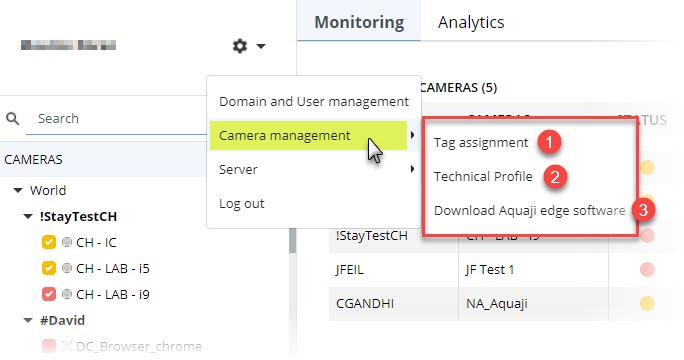Select CH - LAB - i5 in the tree

[x=113, y=268]
